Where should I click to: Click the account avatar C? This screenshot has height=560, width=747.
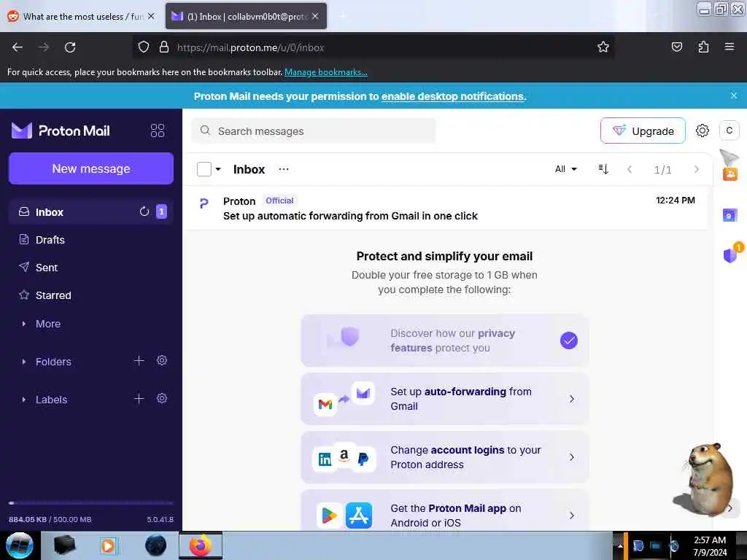(x=729, y=131)
